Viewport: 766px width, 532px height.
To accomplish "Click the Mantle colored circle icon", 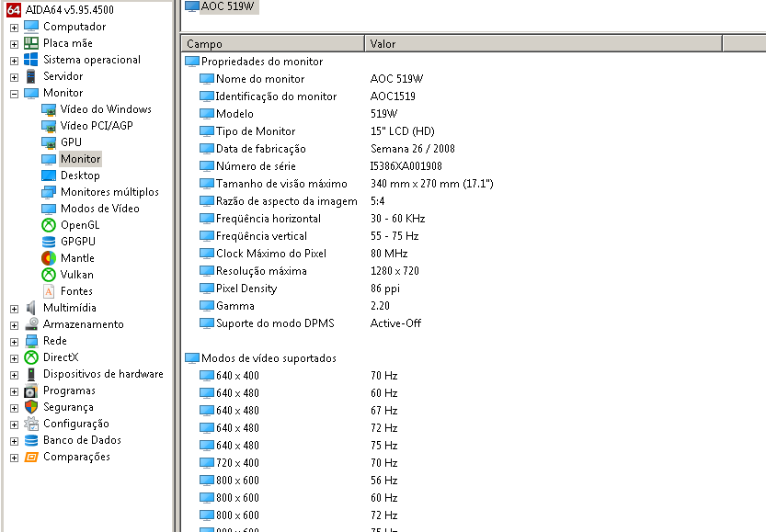I will tap(49, 258).
